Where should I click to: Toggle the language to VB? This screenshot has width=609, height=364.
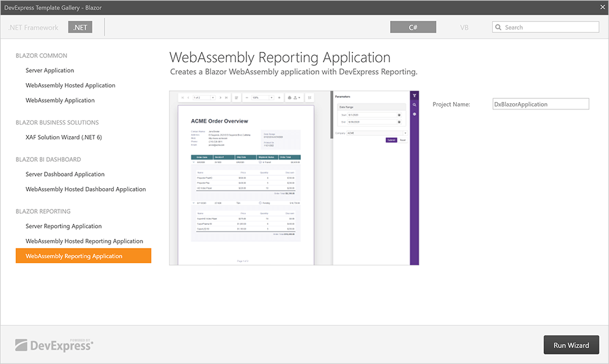464,27
